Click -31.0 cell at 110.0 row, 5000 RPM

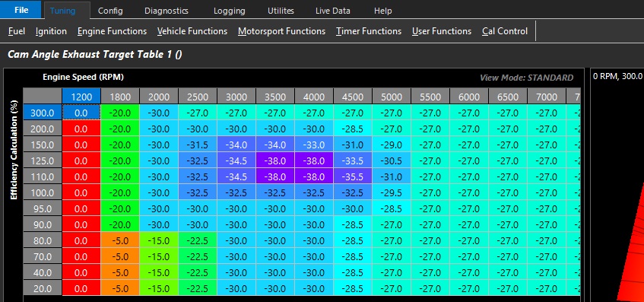(392, 176)
